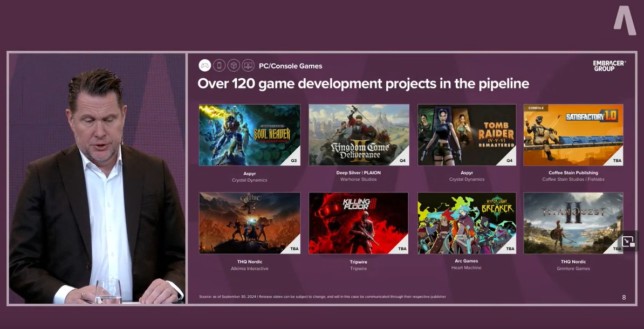
Task: Click the 'Alkimia Interactive' label
Action: pyautogui.click(x=250, y=269)
